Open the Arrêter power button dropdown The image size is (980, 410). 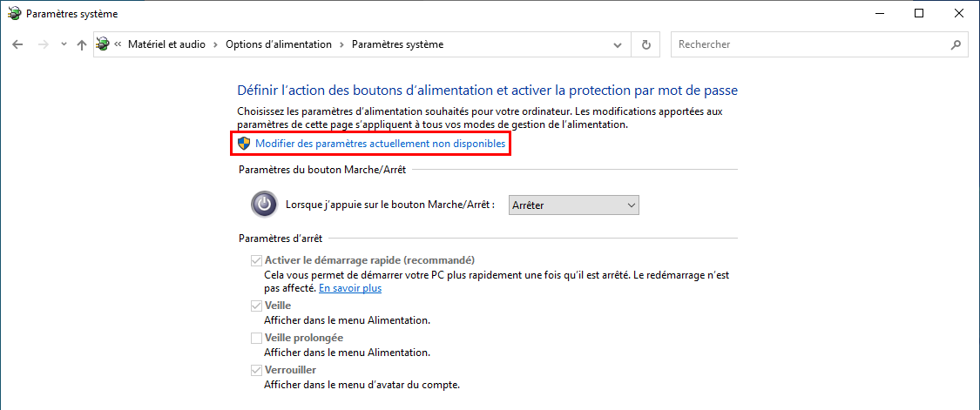pos(574,205)
